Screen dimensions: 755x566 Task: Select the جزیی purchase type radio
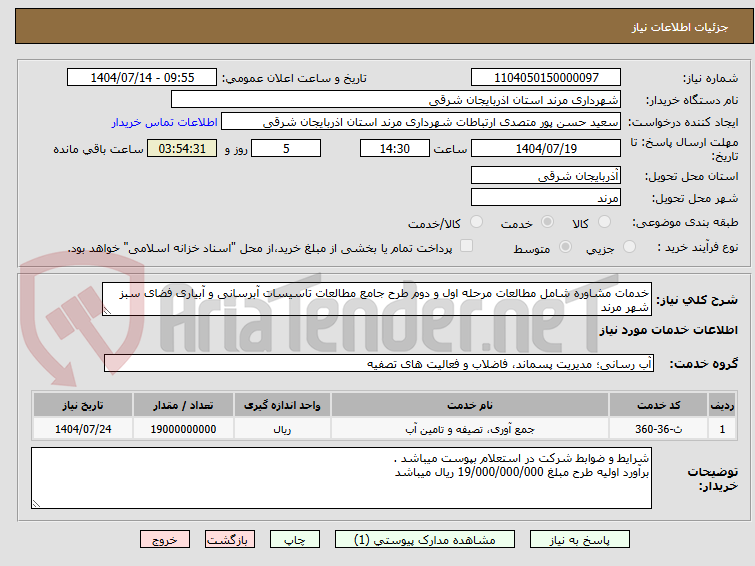(629, 247)
